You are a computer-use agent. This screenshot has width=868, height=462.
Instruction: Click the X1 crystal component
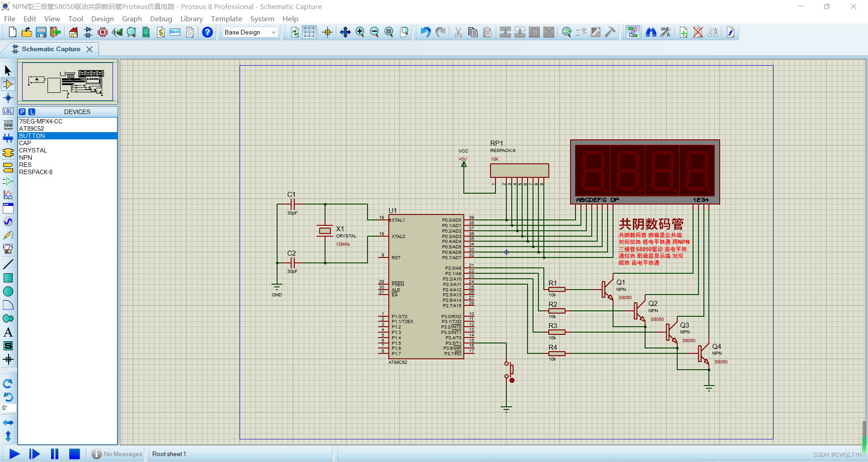[325, 231]
